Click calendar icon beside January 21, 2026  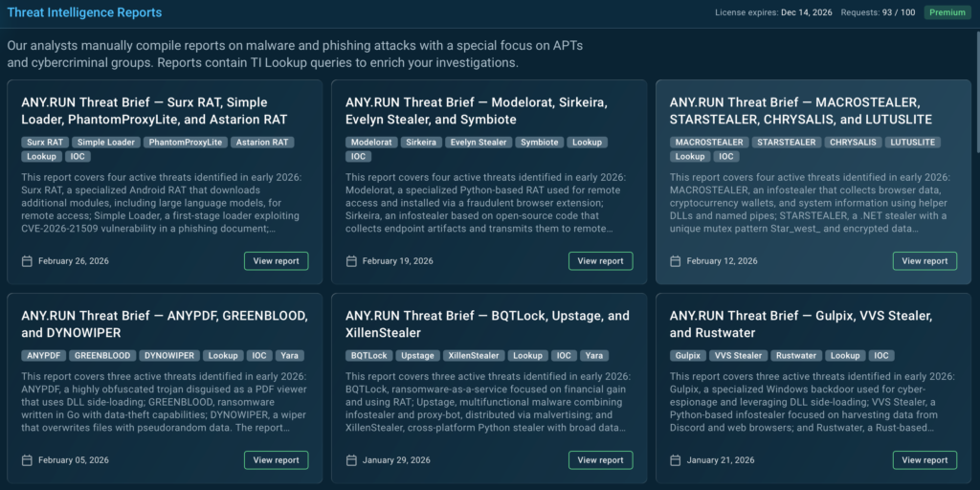[x=676, y=460]
